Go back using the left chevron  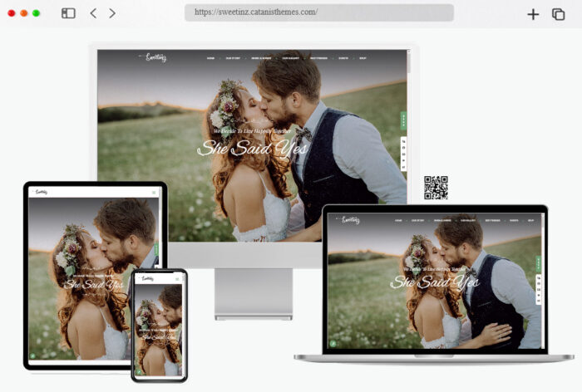[x=93, y=13]
